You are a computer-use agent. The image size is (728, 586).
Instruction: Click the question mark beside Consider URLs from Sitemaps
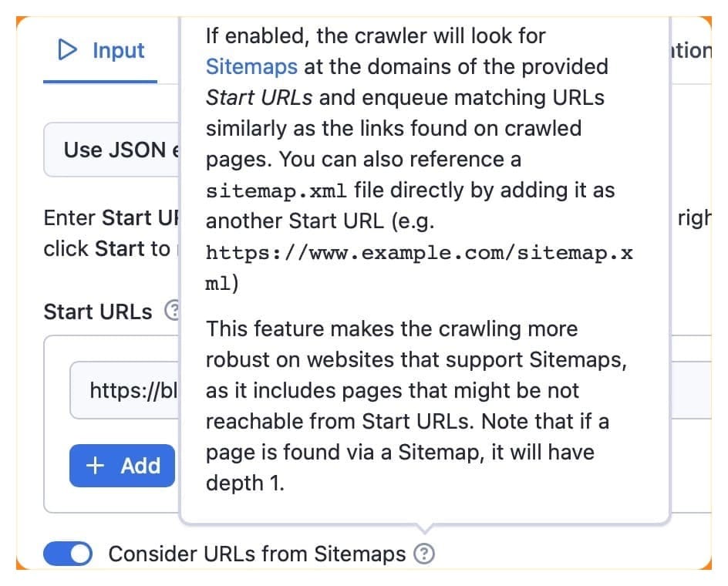pyautogui.click(x=425, y=554)
